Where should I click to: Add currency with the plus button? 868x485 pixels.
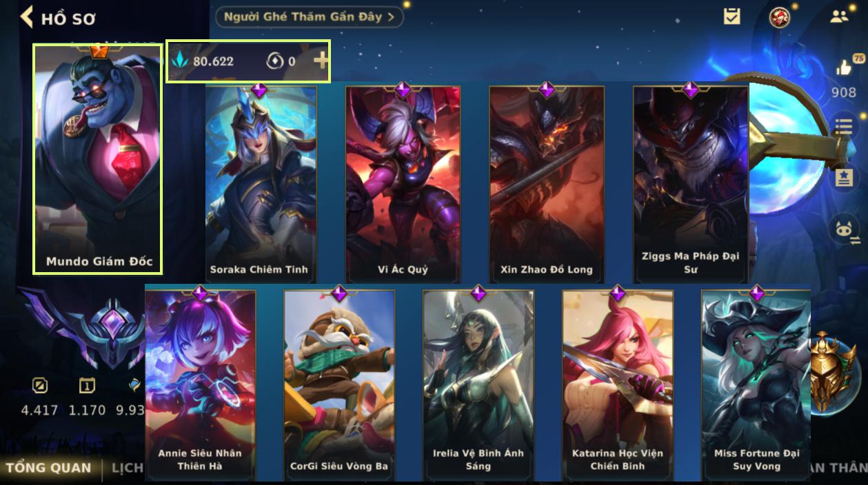tap(321, 61)
